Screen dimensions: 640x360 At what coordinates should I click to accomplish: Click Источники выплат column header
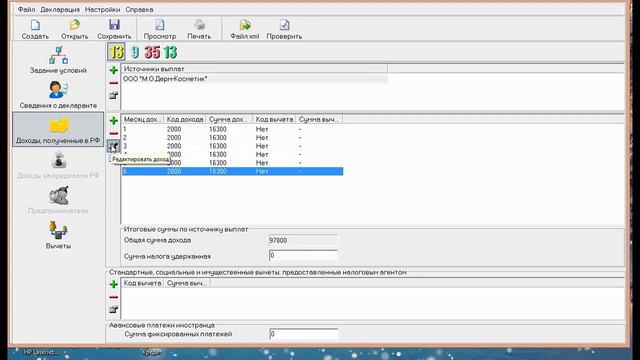[255, 69]
